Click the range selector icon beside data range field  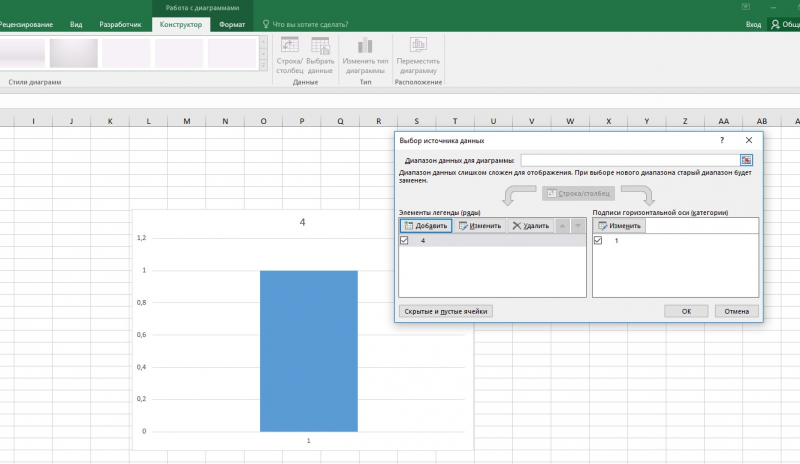coord(746,160)
